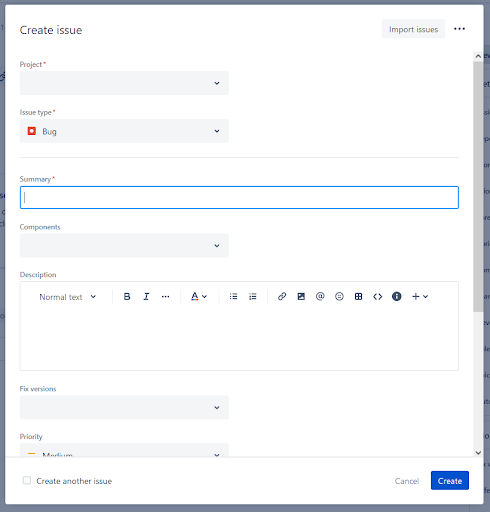490x512 pixels.
Task: Insert a bullet list in description
Action: point(233,296)
